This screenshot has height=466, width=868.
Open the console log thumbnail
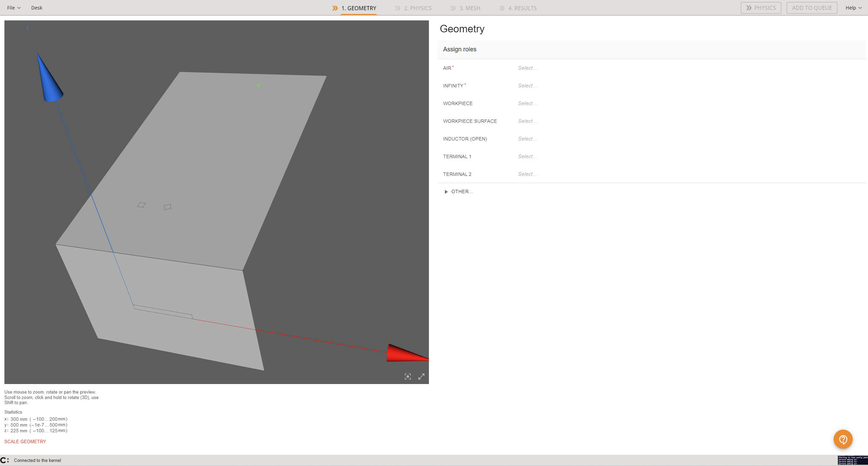(852, 460)
